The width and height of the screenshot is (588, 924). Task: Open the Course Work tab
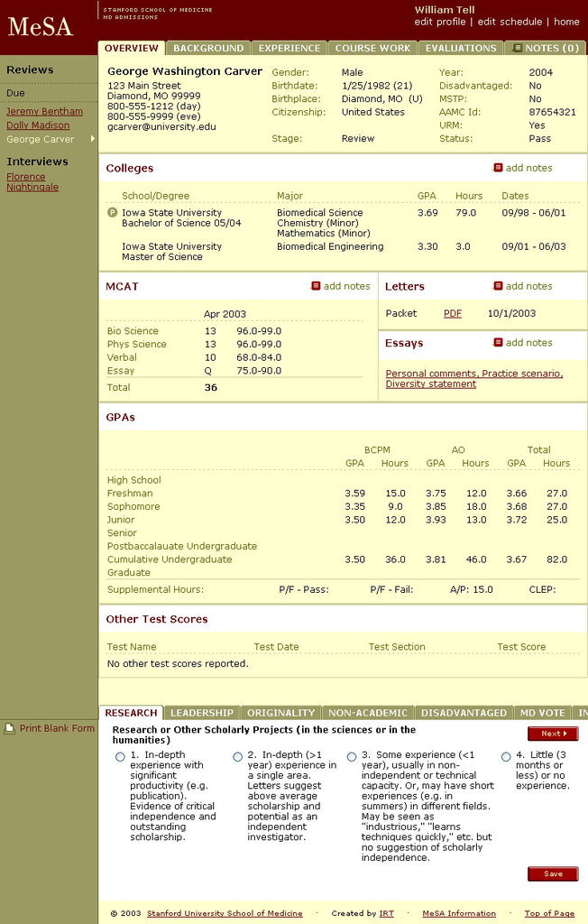(x=372, y=48)
